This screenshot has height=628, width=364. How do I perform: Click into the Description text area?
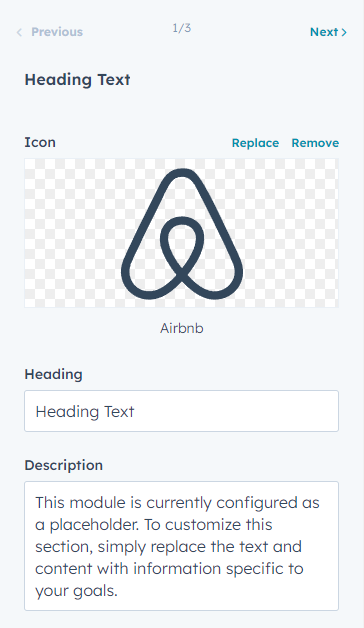point(181,546)
